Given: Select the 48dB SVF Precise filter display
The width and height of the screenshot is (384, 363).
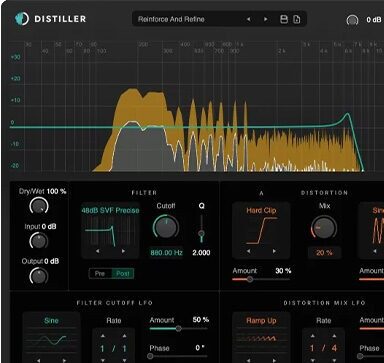Looking at the screenshot, I should pyautogui.click(x=110, y=229).
